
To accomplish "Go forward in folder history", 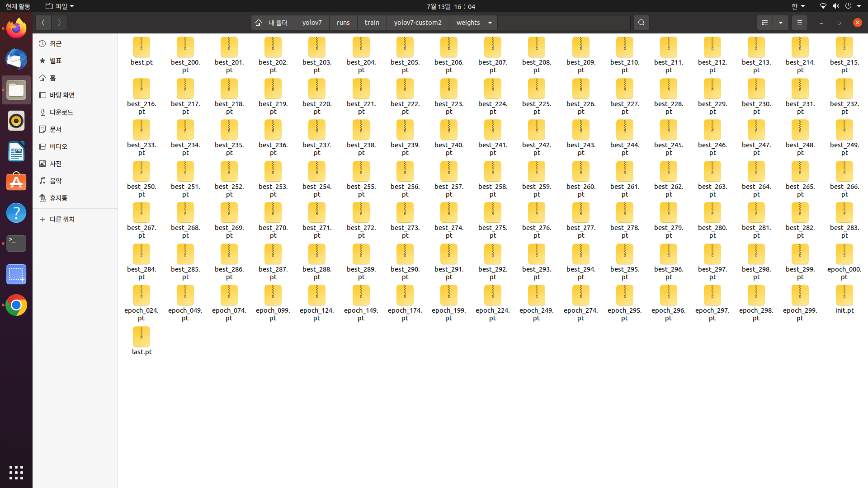I will [x=59, y=23].
